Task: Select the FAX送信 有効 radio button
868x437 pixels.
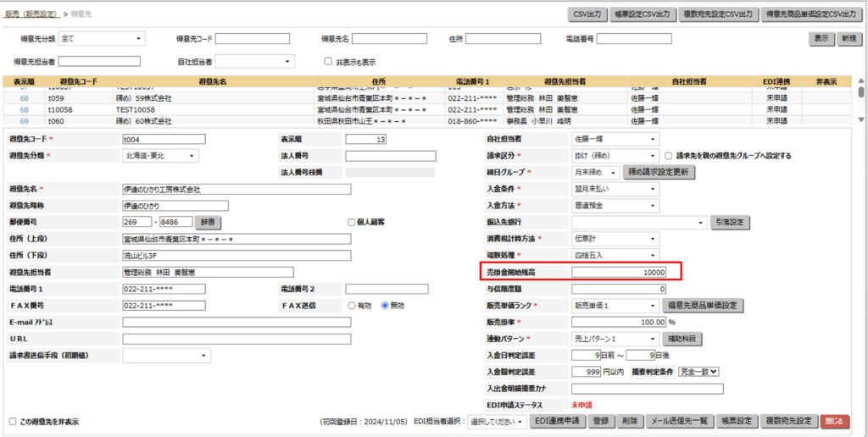Action: pyautogui.click(x=351, y=306)
